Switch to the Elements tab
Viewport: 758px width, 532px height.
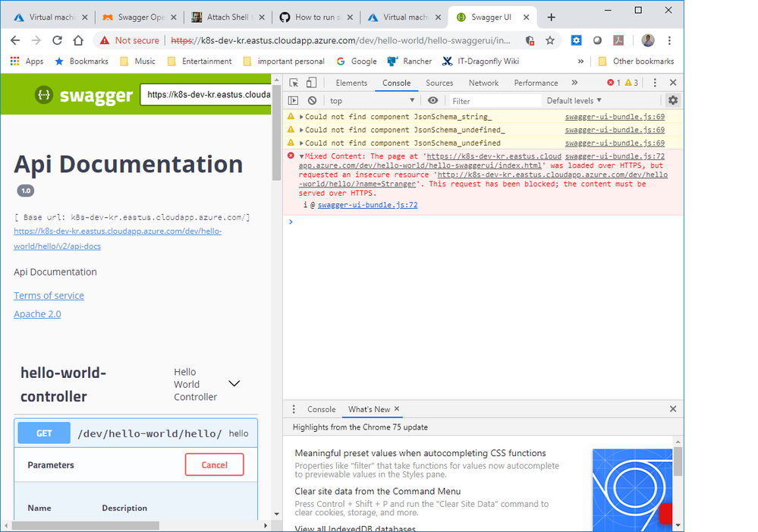coord(351,83)
